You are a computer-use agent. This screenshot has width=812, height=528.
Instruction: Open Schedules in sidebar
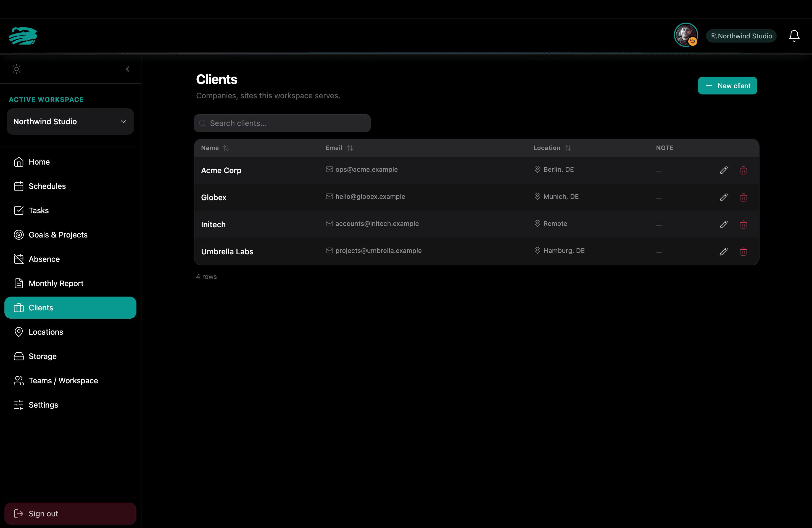click(x=70, y=186)
